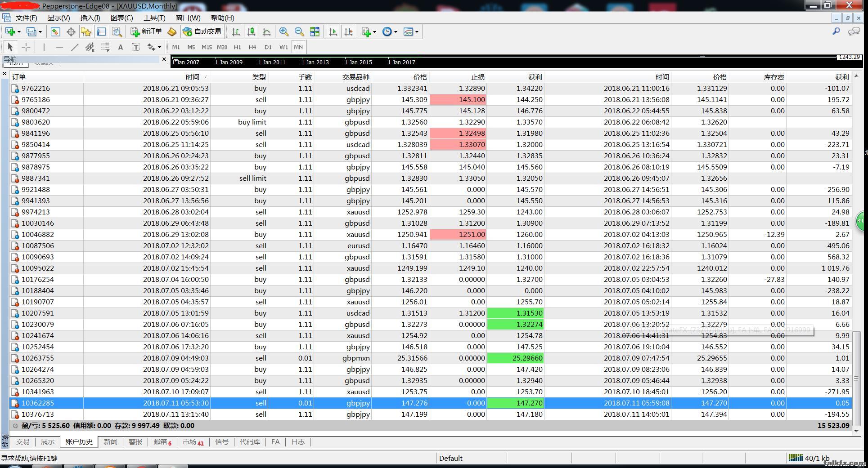Zoom in on the chart
Screen dimensions: 868x468
[284, 31]
